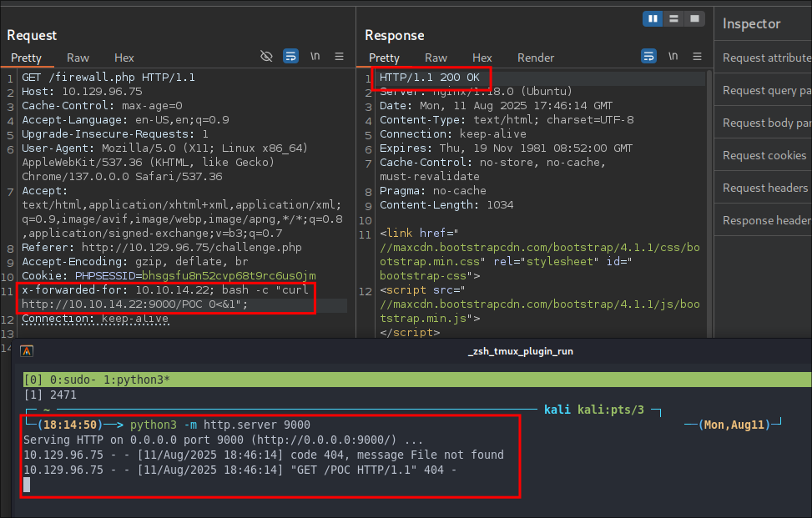812x518 pixels.
Task: Click the 'Serving HTTP on 0.0.0.0 port 9000' line
Action: click(223, 440)
